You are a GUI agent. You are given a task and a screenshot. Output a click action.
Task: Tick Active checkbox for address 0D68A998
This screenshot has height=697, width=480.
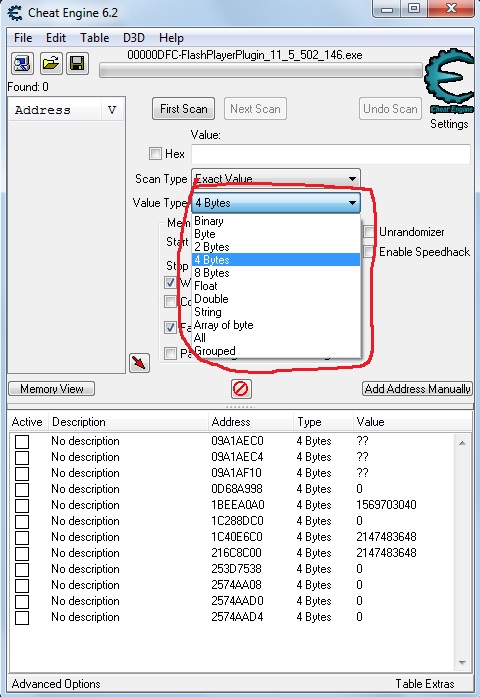click(x=22, y=489)
